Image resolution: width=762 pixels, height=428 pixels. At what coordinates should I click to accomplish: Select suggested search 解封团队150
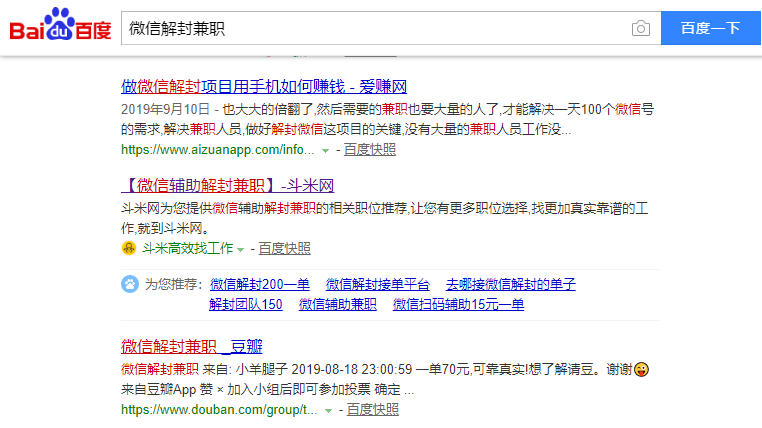(246, 305)
